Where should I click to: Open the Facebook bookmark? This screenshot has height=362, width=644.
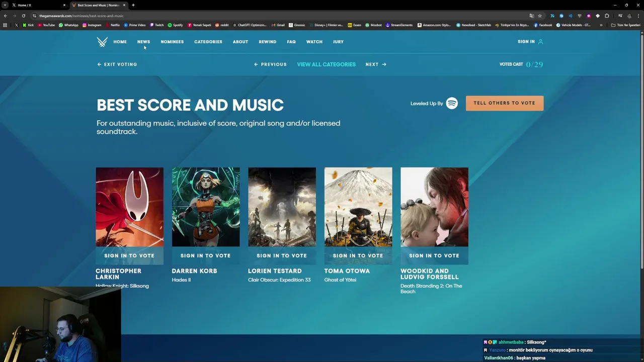pyautogui.click(x=543, y=25)
